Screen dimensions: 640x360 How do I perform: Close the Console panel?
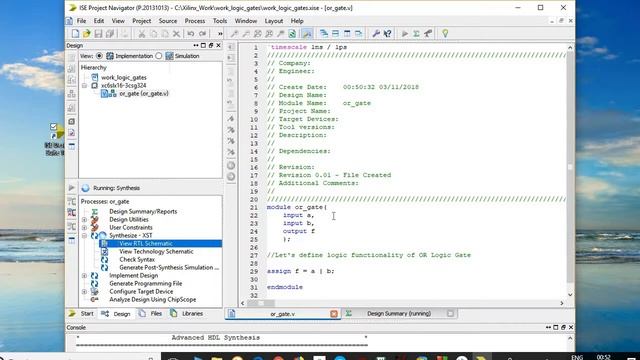pyautogui.click(x=571, y=327)
